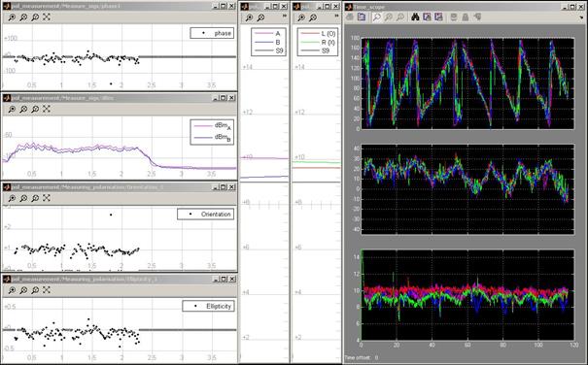Toggle the Zoom tool in Time scope

coord(377,17)
